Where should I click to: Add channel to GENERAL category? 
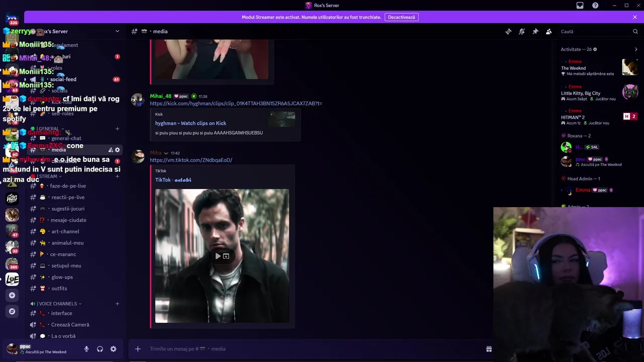click(x=117, y=129)
